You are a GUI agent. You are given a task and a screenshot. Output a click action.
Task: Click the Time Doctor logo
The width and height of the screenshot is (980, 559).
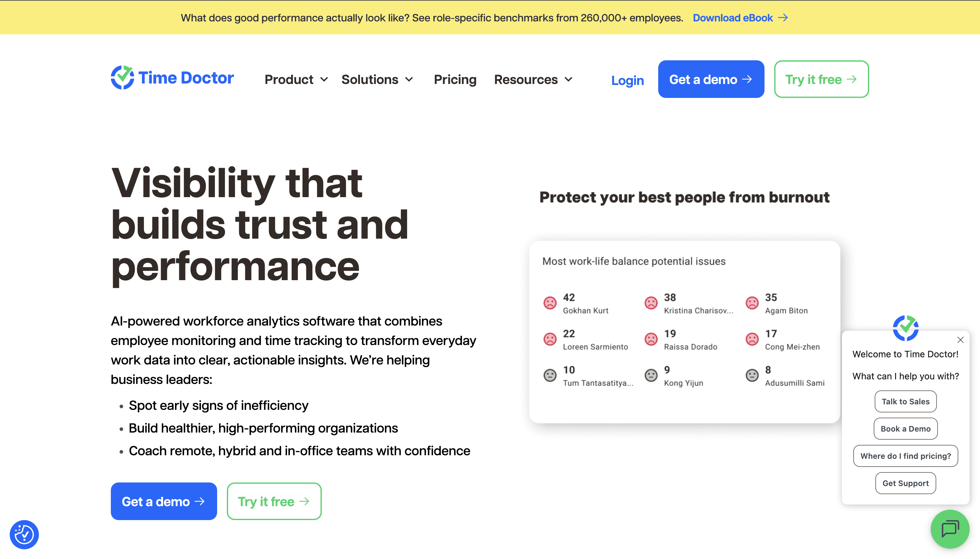(x=172, y=78)
